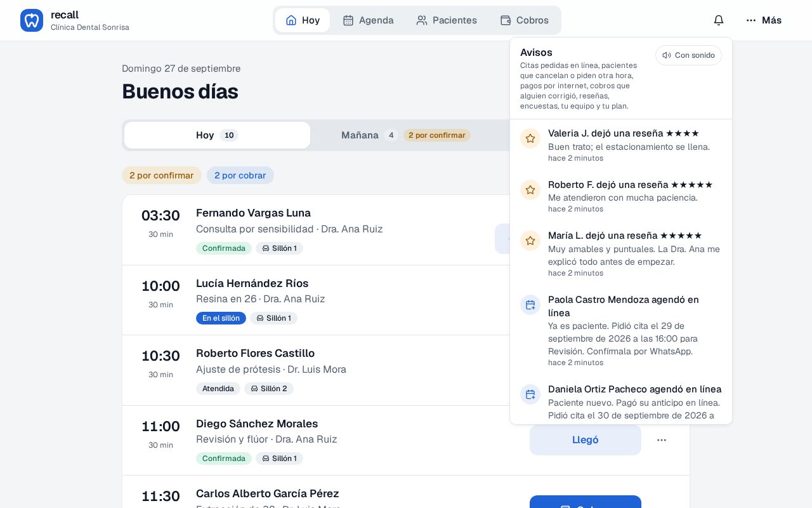Click the star icon on Valeria J.'s review
The height and width of the screenshot is (508, 812).
tap(530, 138)
